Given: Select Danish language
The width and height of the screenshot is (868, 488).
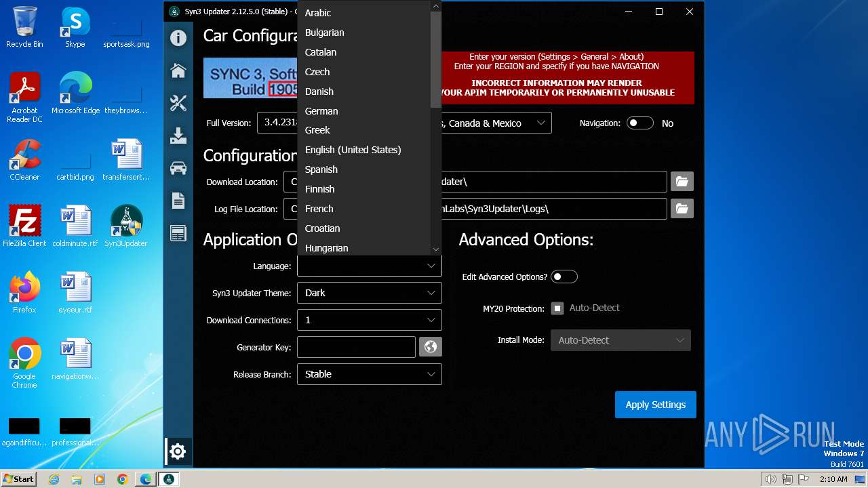Looking at the screenshot, I should tap(364, 91).
